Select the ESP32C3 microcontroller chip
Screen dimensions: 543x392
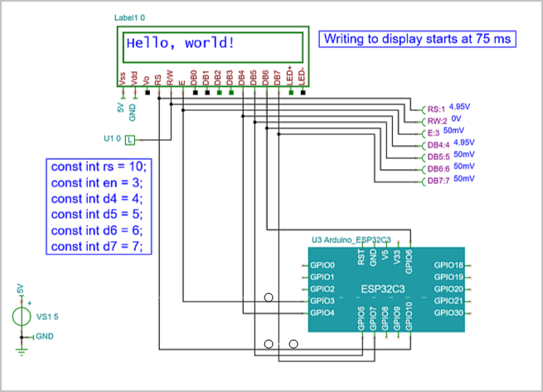pos(381,290)
